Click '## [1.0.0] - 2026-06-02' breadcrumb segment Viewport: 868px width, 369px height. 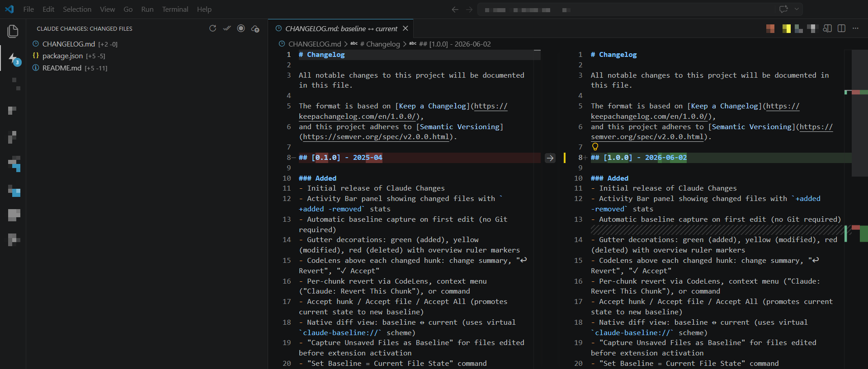(x=455, y=44)
